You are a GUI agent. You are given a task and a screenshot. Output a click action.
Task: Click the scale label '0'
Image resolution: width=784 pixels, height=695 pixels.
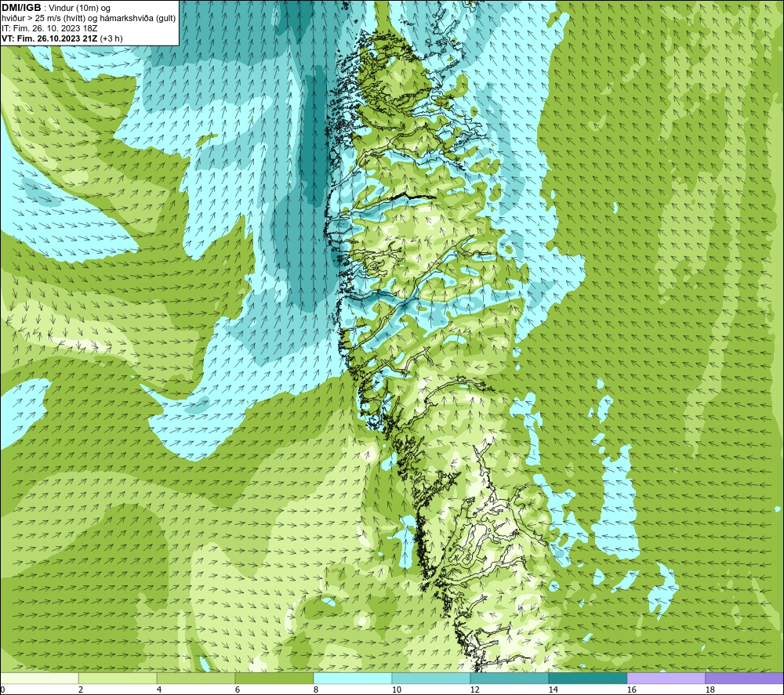click(x=2, y=690)
